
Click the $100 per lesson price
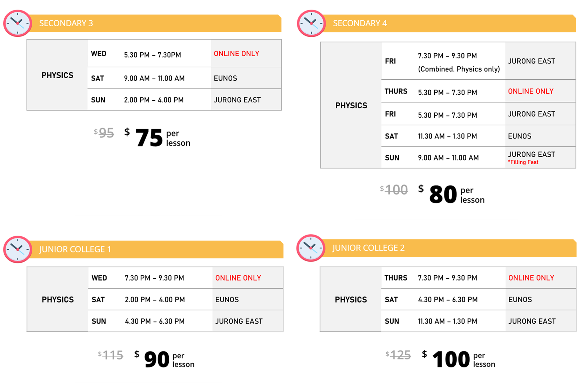tap(459, 359)
